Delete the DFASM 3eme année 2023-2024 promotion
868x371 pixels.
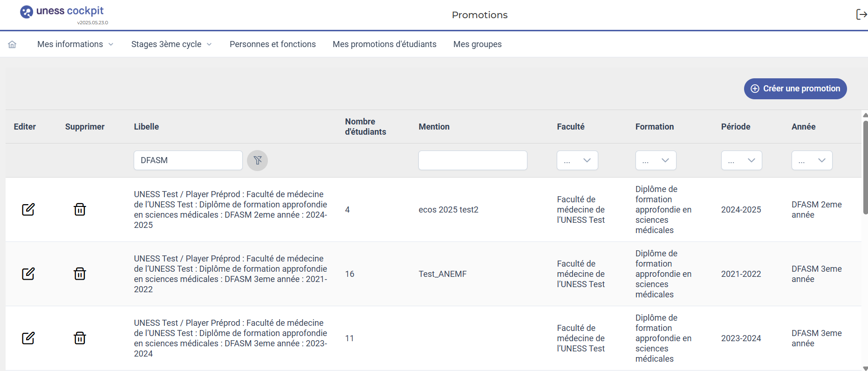pos(80,338)
